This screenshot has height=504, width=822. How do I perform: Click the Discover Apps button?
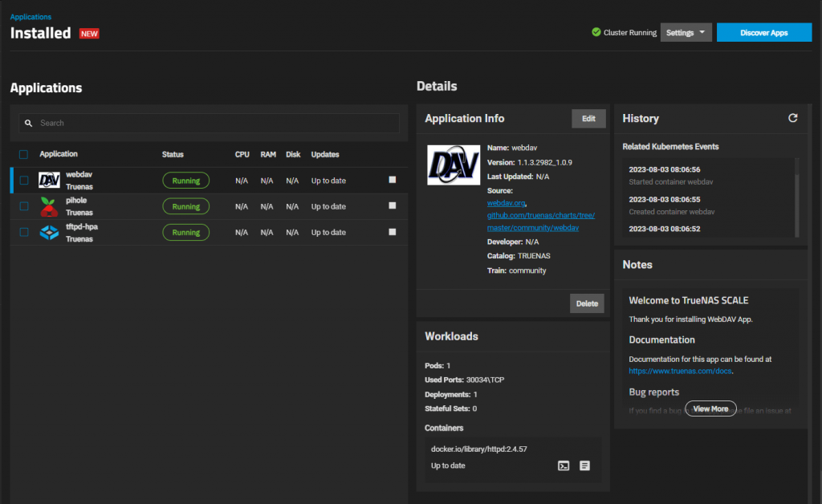[764, 32]
